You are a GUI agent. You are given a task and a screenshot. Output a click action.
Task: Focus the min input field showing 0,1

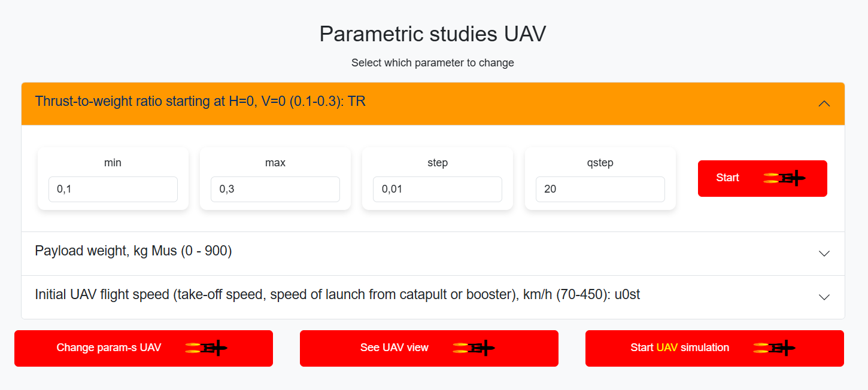click(113, 189)
